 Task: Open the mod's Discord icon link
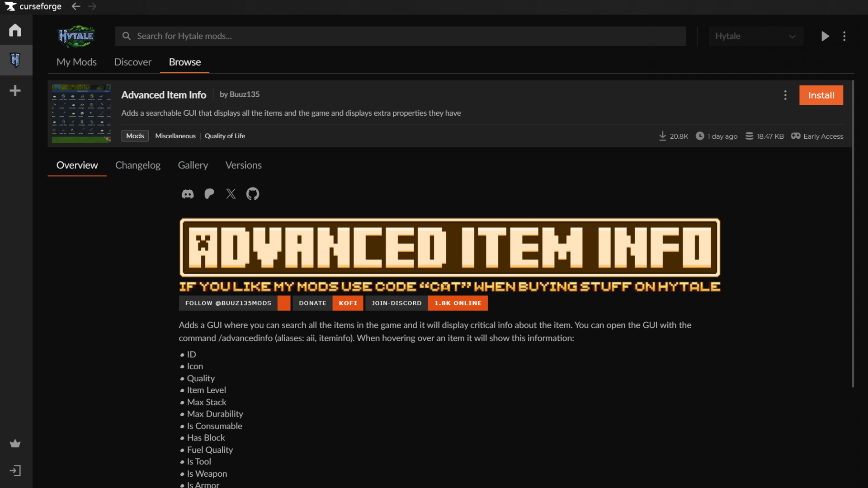(x=188, y=193)
